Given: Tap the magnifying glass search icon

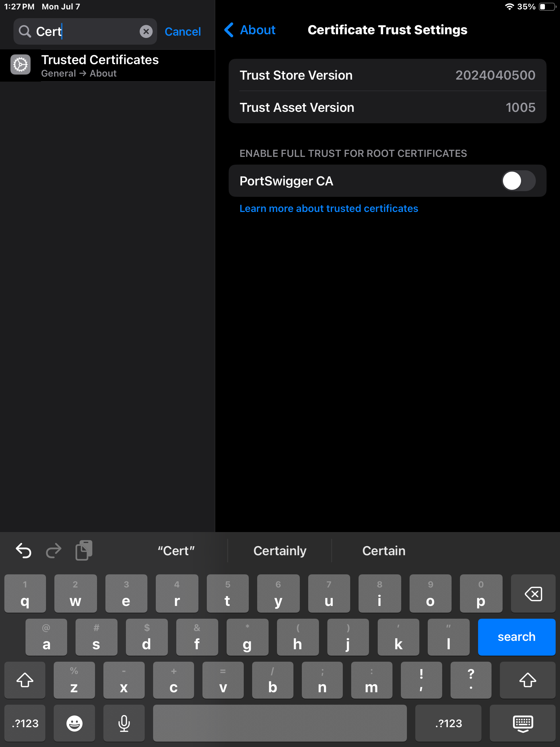Looking at the screenshot, I should pos(25,32).
